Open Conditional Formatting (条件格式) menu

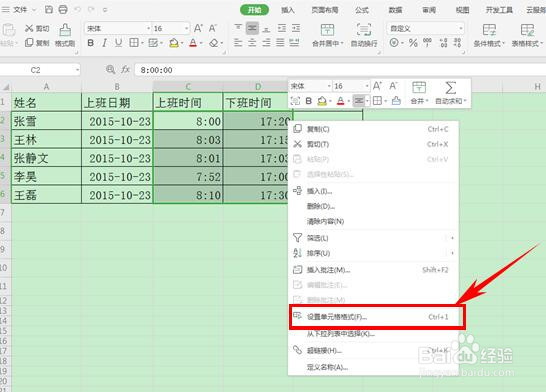pos(489,35)
